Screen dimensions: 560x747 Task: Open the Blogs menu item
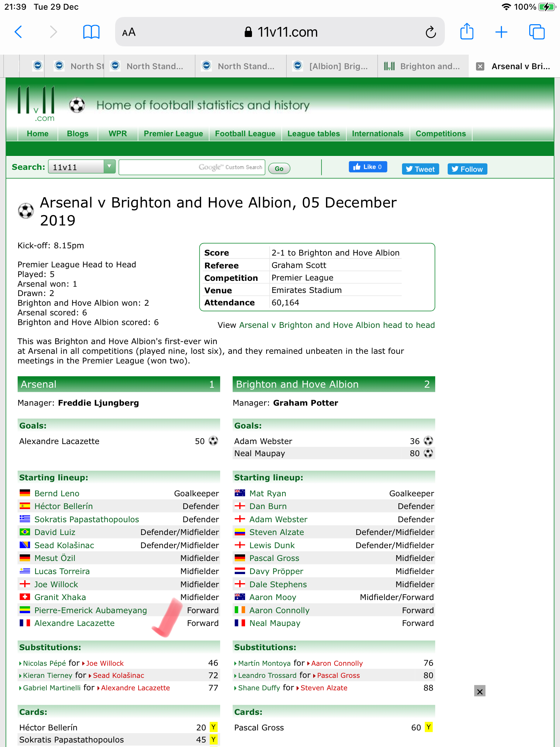[x=78, y=133]
